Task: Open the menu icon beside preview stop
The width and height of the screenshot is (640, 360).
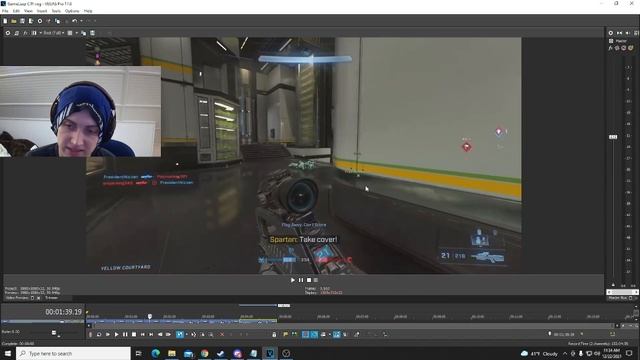Action: pos(316,280)
